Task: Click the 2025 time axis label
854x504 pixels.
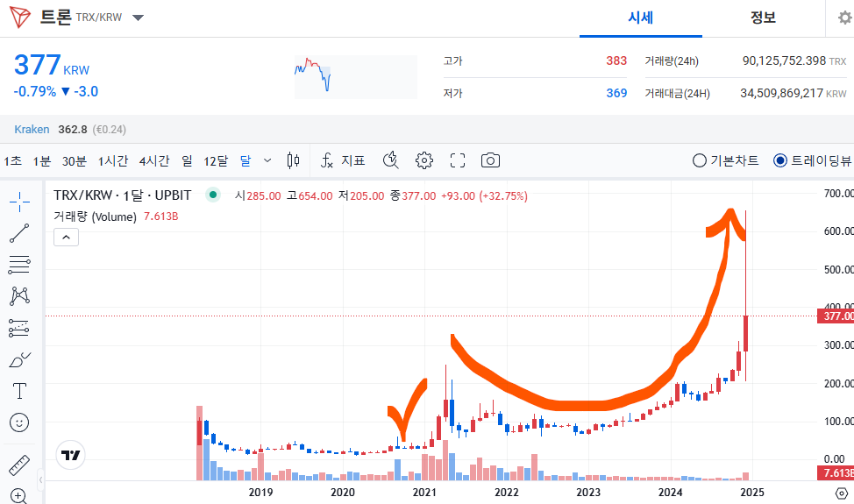Action: [x=752, y=493]
